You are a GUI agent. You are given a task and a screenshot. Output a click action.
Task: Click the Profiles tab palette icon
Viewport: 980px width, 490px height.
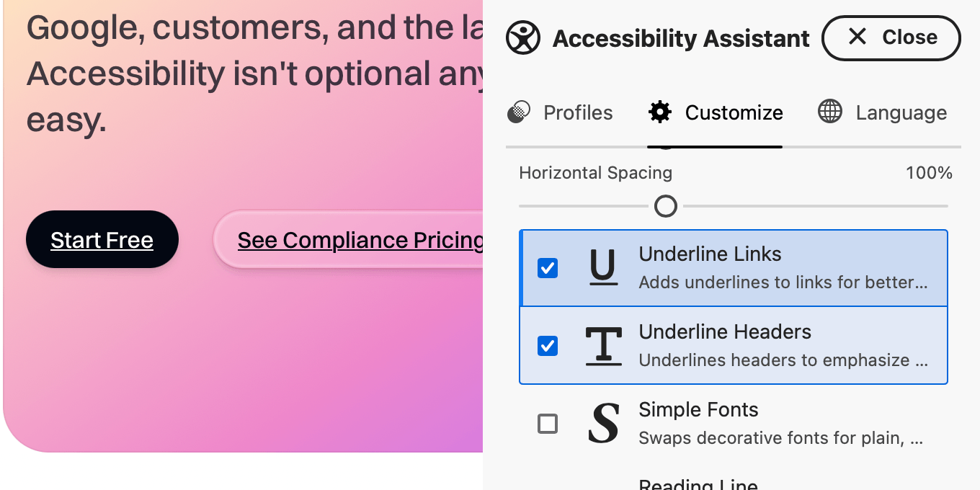point(519,112)
